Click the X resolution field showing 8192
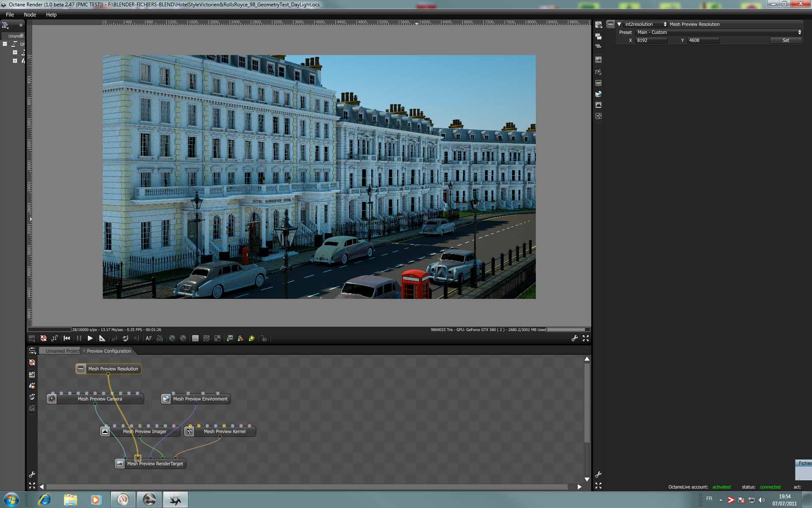 651,40
